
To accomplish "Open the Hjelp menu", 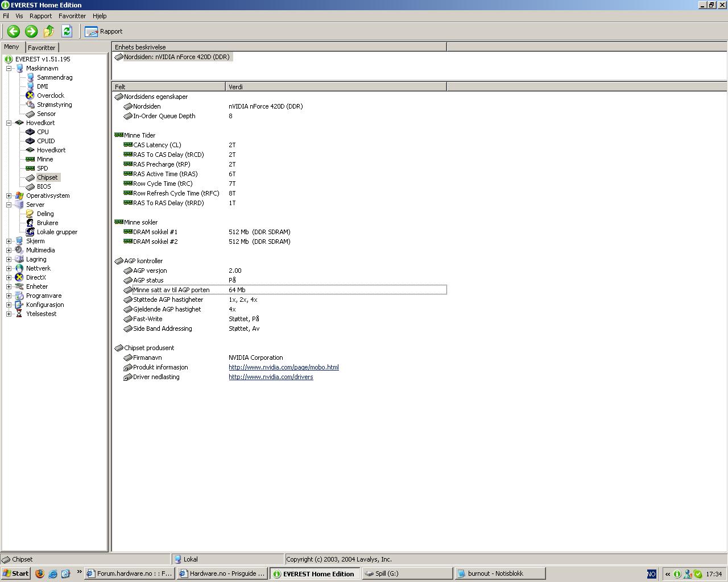I will click(100, 16).
